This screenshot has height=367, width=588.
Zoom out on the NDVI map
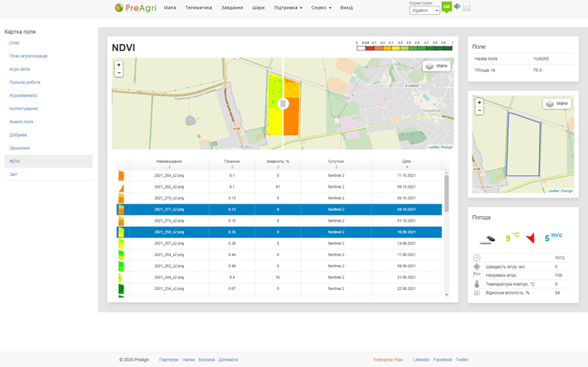(x=119, y=73)
